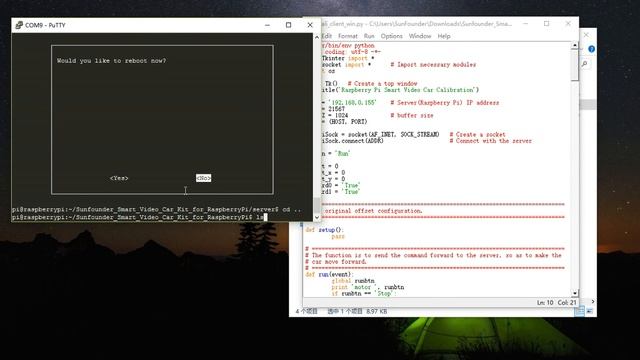Image resolution: width=640 pixels, height=360 pixels.
Task: Switch Explorer to large icons view
Action: (590, 311)
